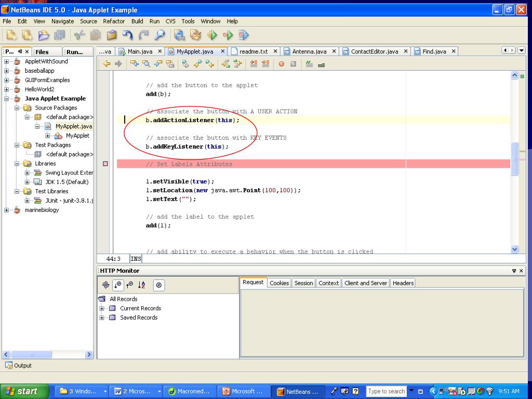This screenshot has height=399, width=532.
Task: Open the Tools menu
Action: pos(188,21)
